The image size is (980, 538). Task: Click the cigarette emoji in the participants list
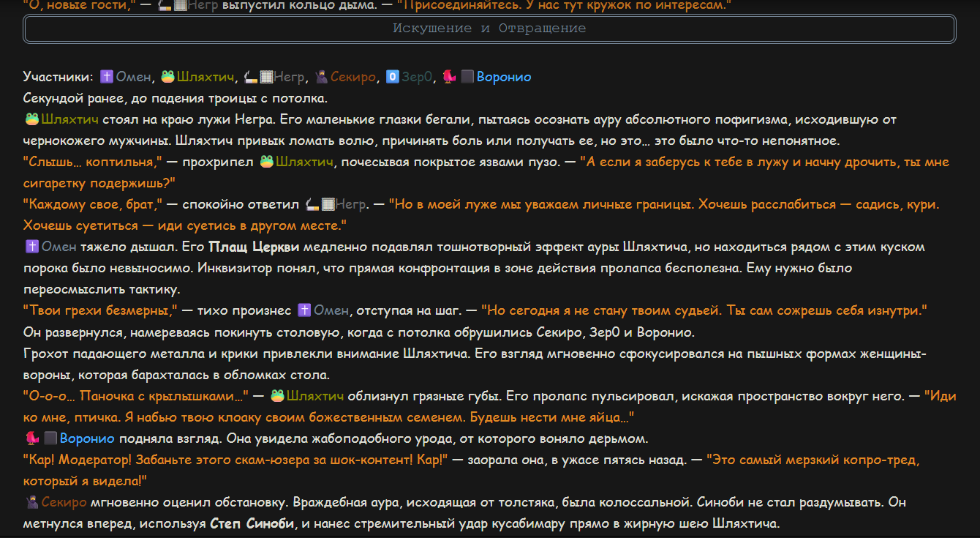252,77
